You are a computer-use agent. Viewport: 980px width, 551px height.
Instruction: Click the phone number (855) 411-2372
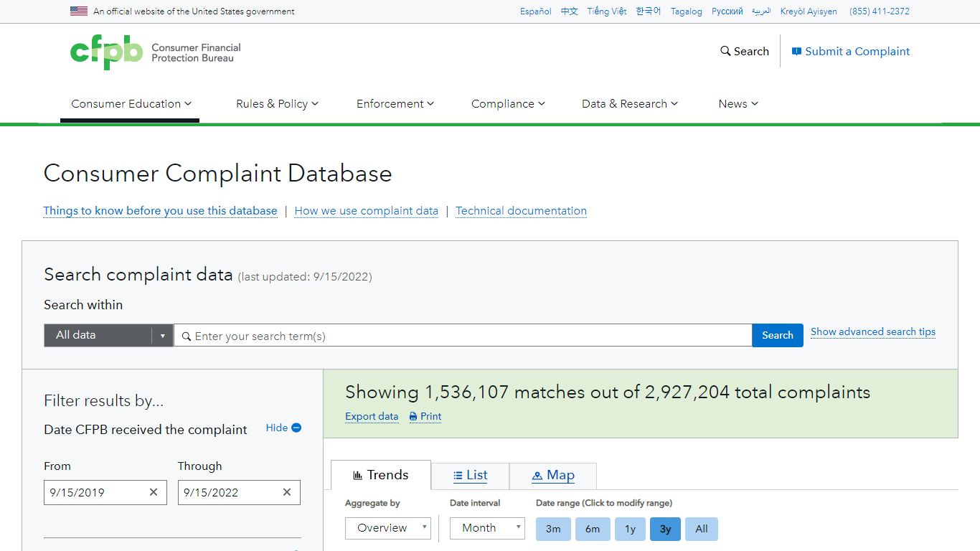pyautogui.click(x=880, y=11)
